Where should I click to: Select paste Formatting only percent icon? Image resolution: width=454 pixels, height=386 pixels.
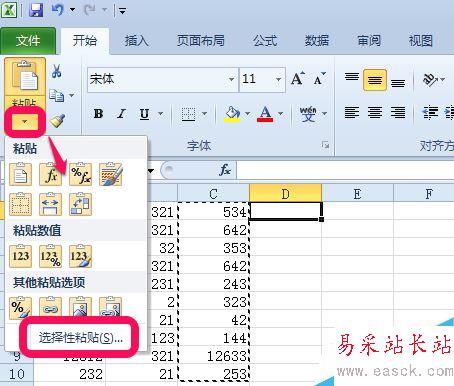(x=21, y=307)
